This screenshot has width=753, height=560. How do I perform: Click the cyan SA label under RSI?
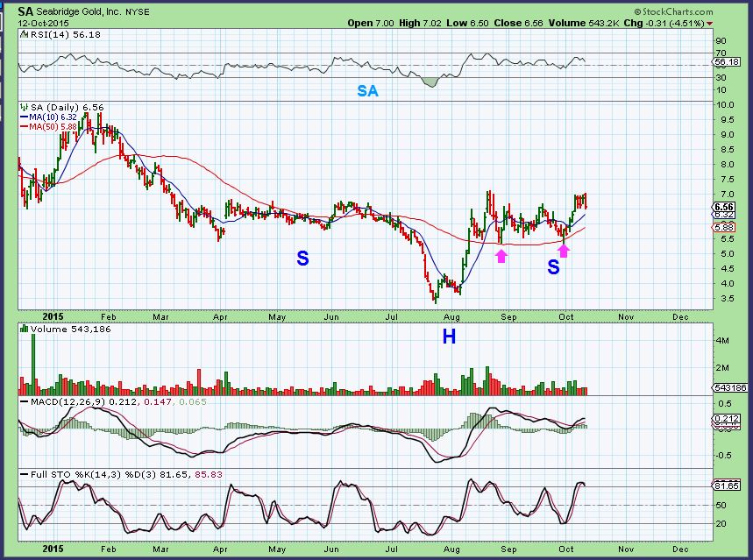click(367, 90)
